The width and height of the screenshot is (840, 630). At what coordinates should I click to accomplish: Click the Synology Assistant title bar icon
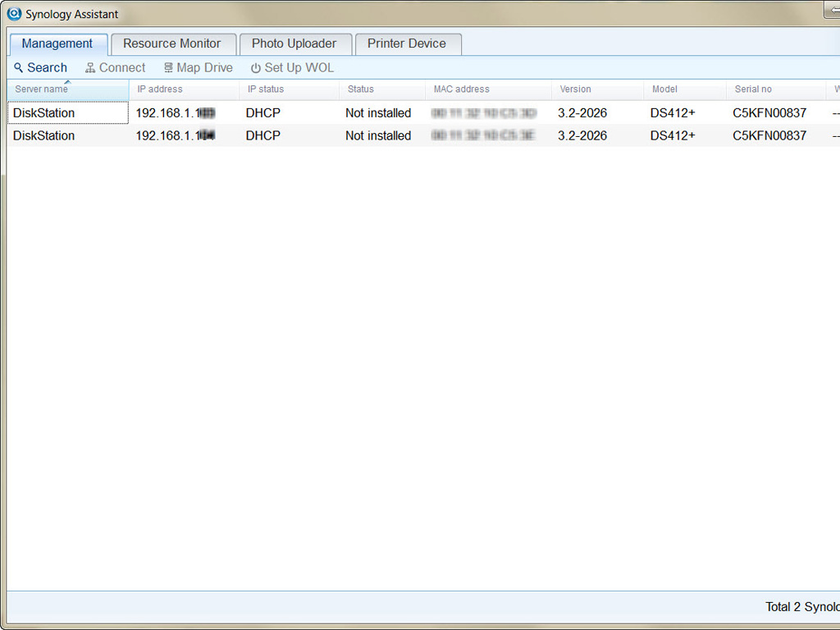[x=15, y=13]
